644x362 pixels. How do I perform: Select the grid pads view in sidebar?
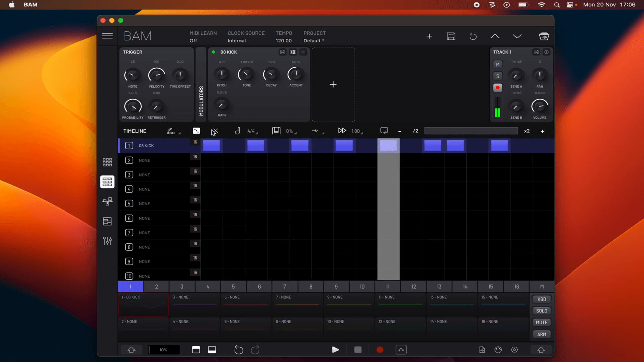tap(107, 162)
